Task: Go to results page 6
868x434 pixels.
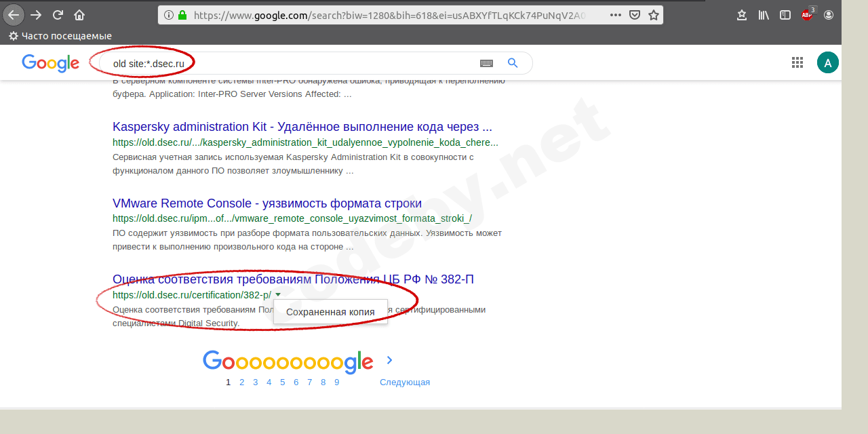Action: click(296, 382)
